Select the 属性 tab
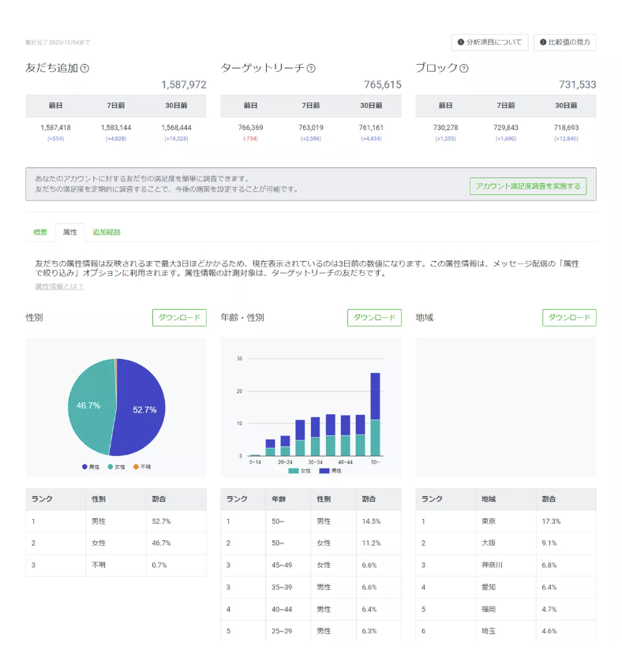622x672 pixels. (70, 232)
